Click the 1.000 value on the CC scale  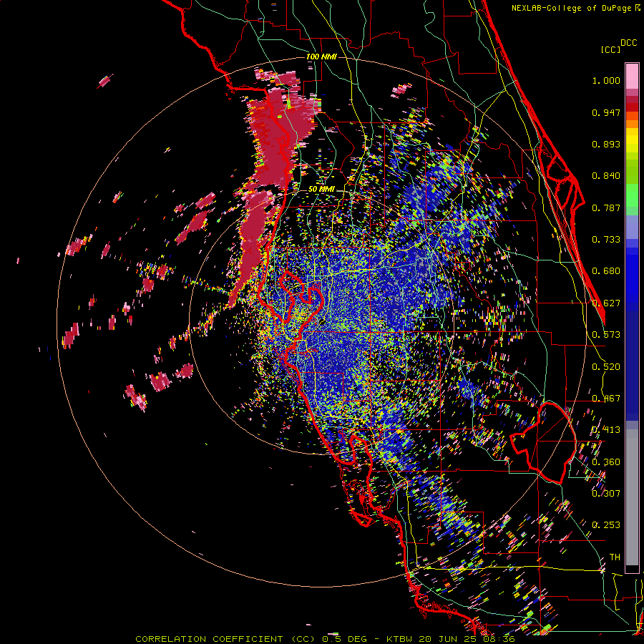coord(606,80)
